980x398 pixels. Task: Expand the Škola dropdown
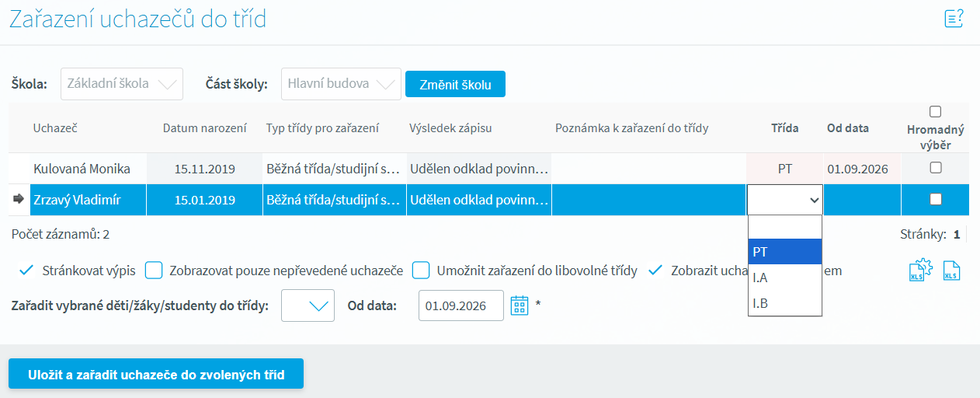coord(122,84)
